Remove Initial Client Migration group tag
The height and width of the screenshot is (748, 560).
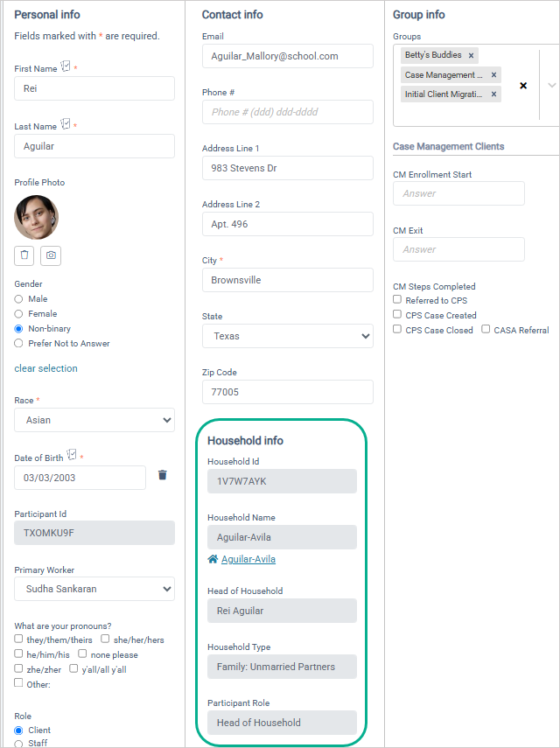(x=493, y=94)
